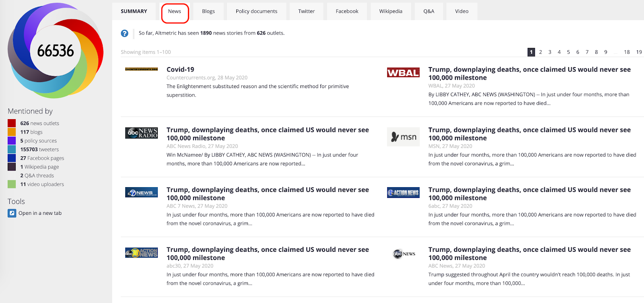The image size is (644, 303).
Task: Click the "WBAL, 27 May 2020" source line
Action: [452, 86]
